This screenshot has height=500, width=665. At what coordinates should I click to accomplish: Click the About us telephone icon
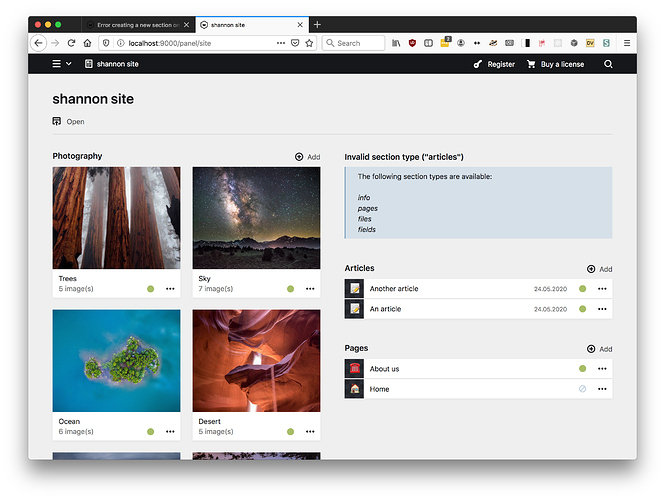click(355, 369)
